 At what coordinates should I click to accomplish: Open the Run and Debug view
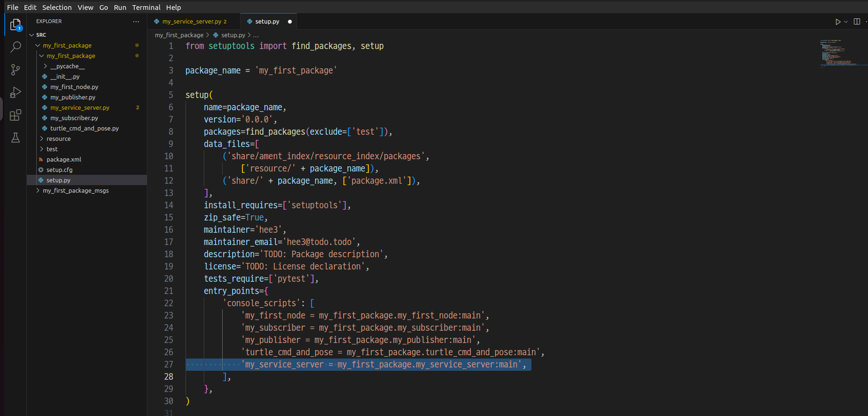[x=16, y=92]
